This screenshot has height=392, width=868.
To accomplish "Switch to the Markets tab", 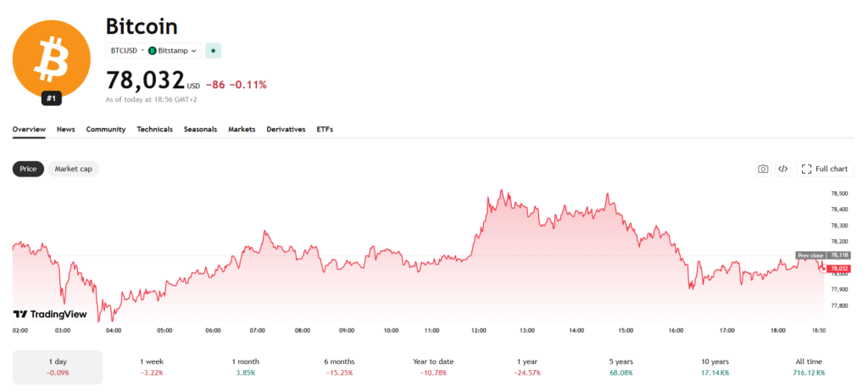I will 242,129.
